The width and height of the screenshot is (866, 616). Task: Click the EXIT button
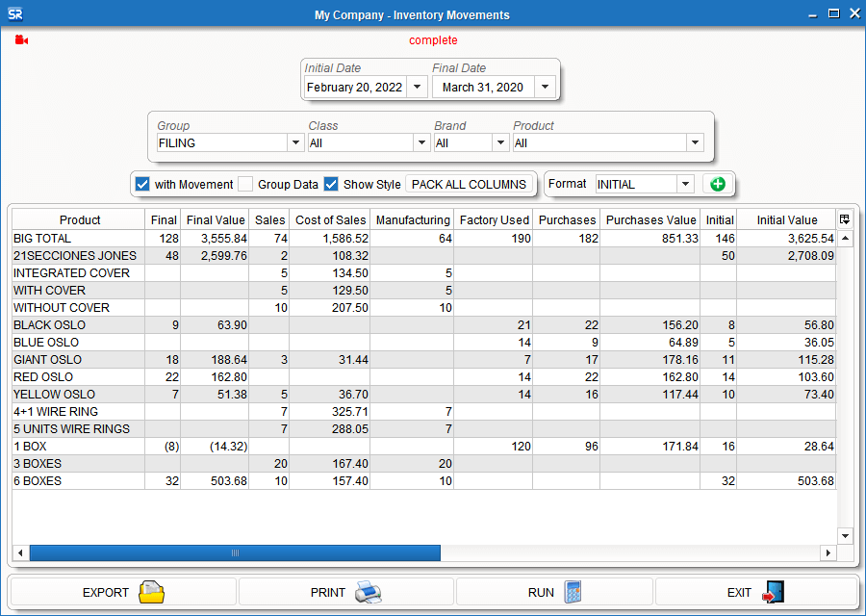(755, 592)
